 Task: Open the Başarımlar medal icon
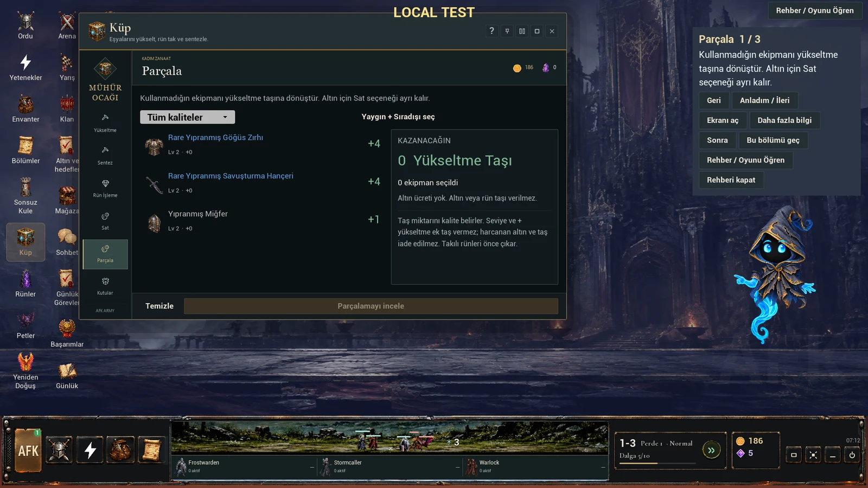click(67, 333)
